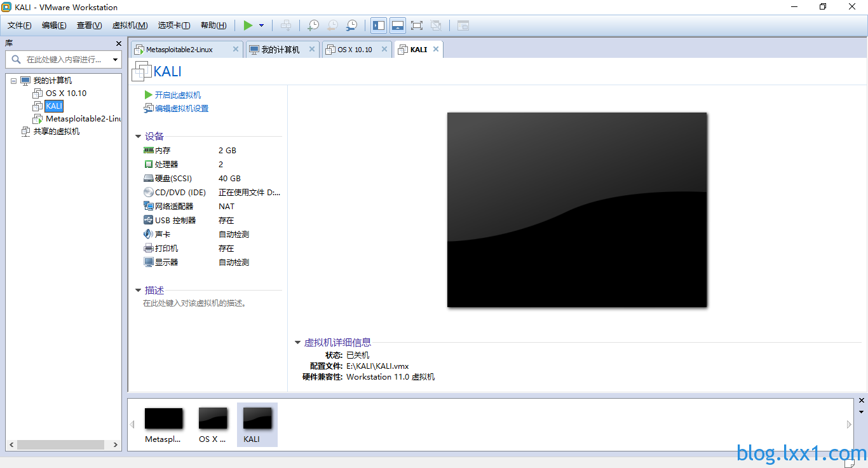Select KALI in the library tree
The width and height of the screenshot is (868, 468).
pos(54,106)
